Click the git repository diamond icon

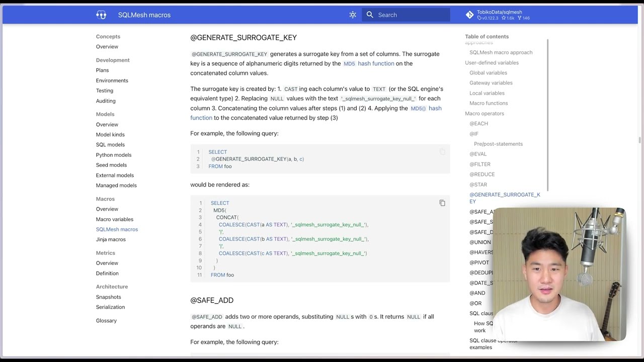pos(469,15)
